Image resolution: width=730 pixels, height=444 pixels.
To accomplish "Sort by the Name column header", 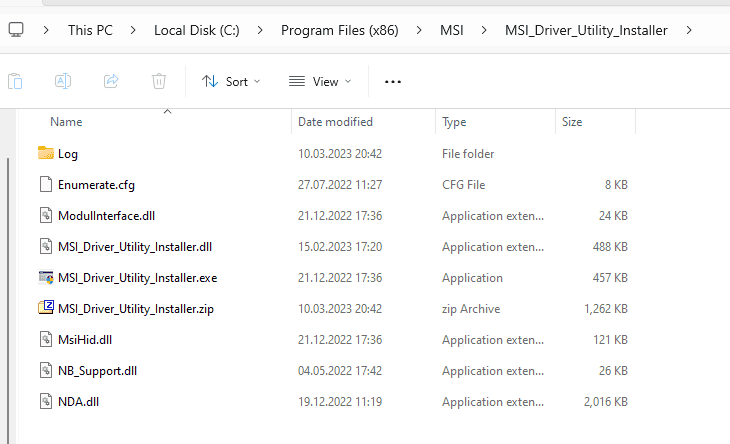I will click(x=66, y=122).
